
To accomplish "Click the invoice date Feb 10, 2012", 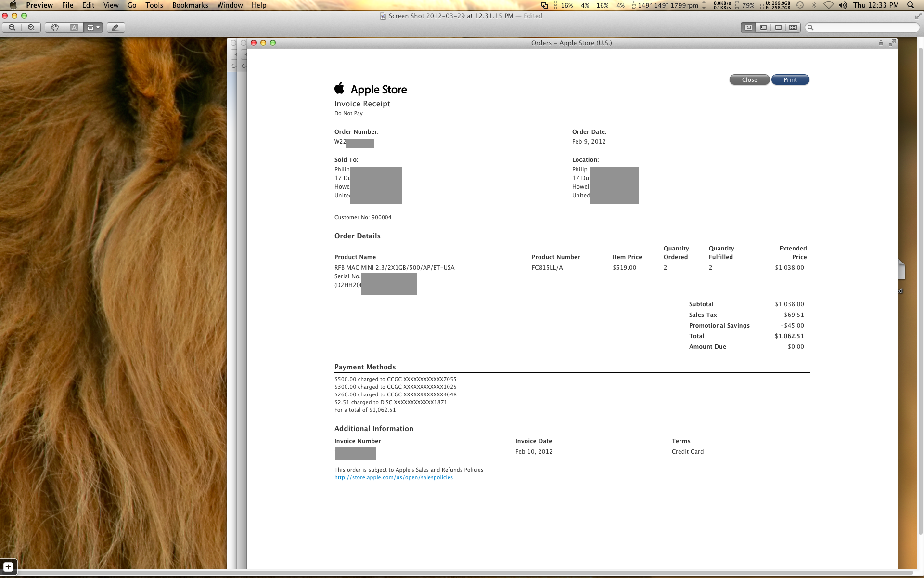I will coord(534,452).
